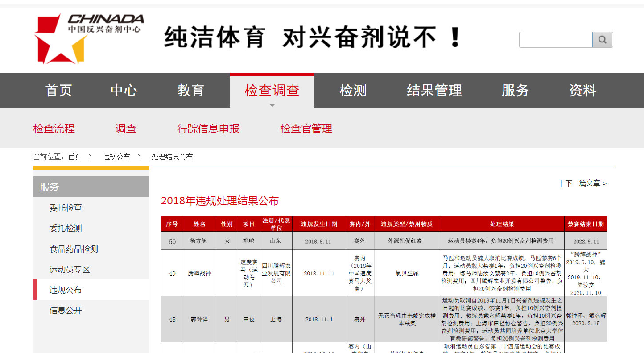
Task: Select 委托检查 in the sidebar
Action: [x=66, y=208]
